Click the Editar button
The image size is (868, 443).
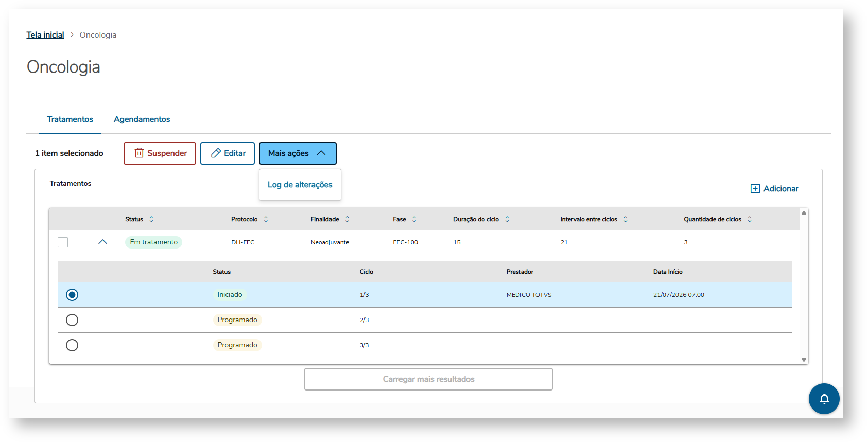[x=228, y=153]
